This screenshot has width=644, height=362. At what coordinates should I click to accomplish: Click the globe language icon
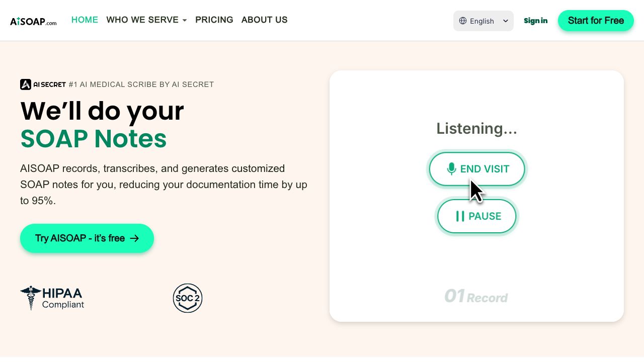pyautogui.click(x=463, y=21)
